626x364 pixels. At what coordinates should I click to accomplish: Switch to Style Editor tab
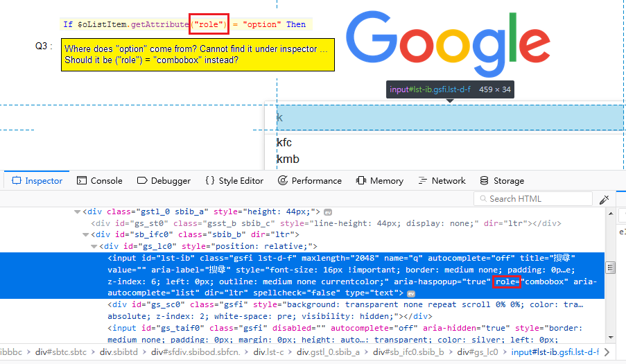click(x=234, y=181)
